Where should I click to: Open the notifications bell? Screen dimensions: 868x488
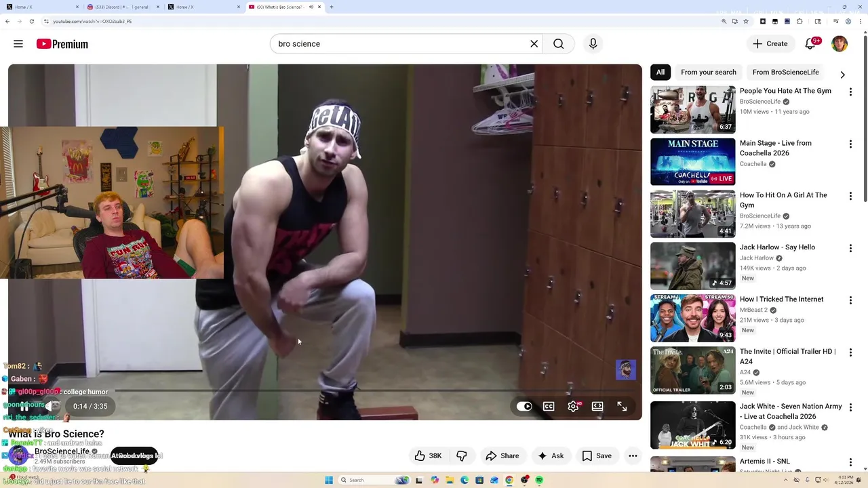click(810, 44)
